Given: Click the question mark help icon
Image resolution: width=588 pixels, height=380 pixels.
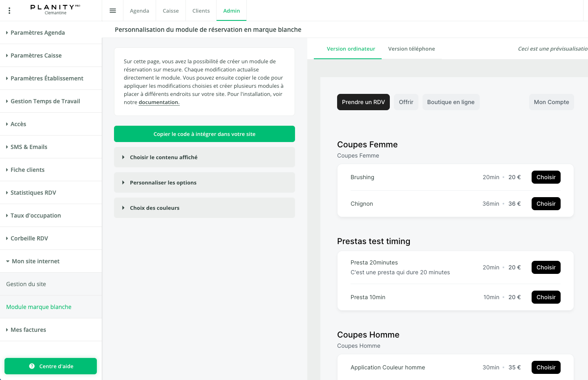Looking at the screenshot, I should point(32,366).
